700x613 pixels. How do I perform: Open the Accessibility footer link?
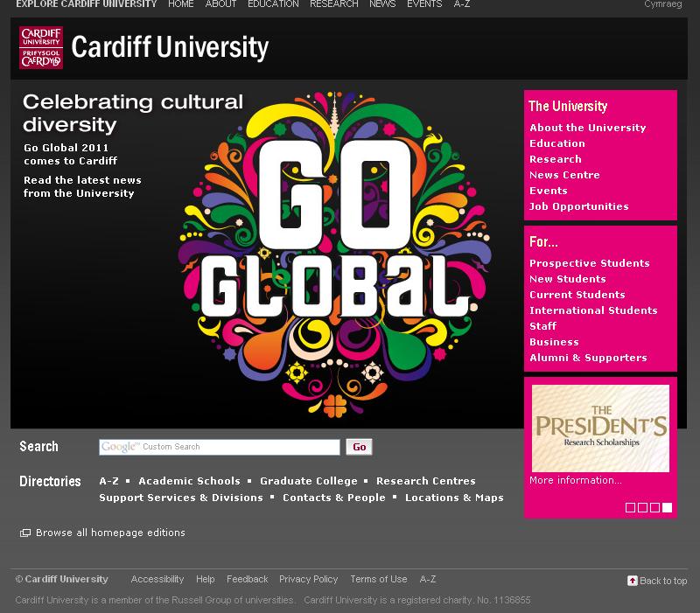(157, 579)
